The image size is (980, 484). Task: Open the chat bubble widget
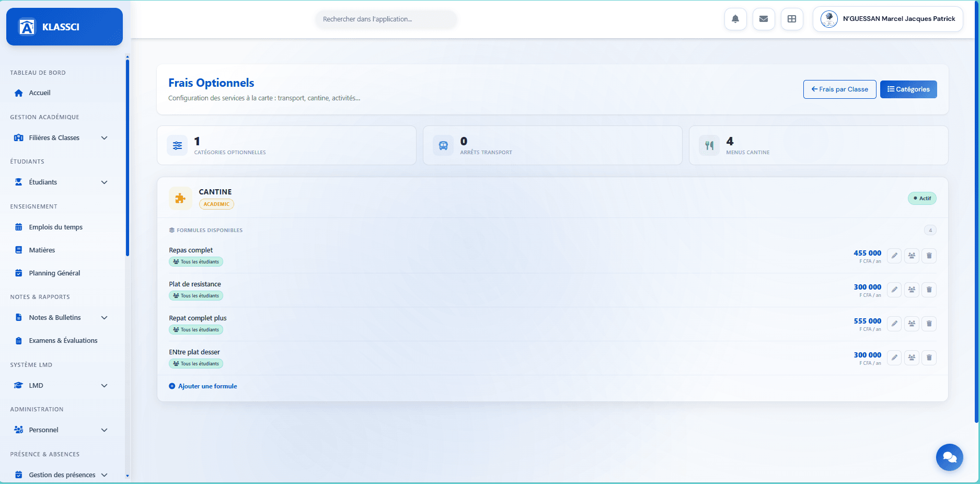[x=949, y=457]
